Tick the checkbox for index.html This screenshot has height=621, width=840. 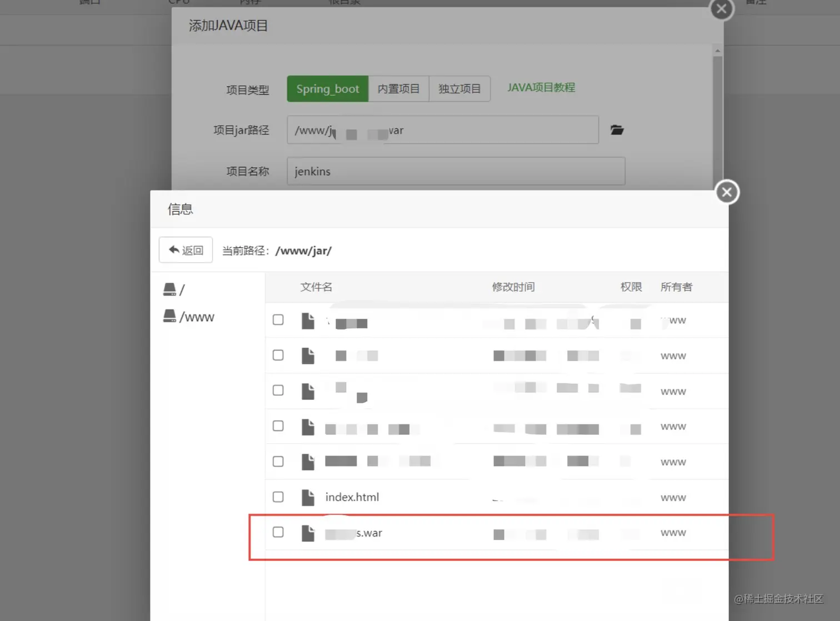tap(278, 497)
